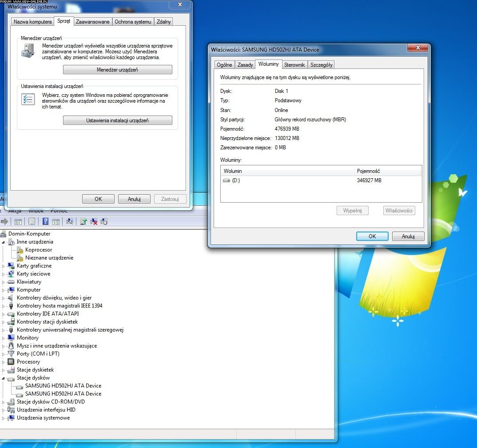
Task: Expand the Komputer node
Action: pos(4,290)
